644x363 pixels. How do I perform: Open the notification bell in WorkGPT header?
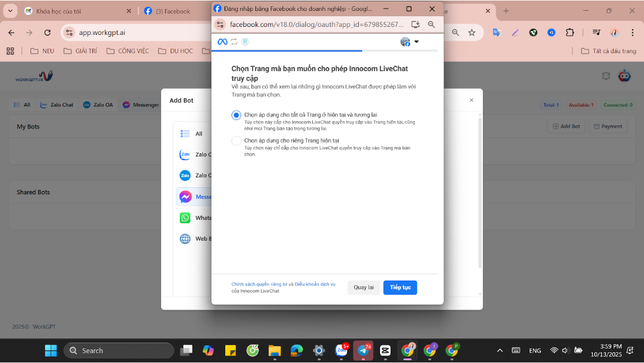[x=606, y=76]
